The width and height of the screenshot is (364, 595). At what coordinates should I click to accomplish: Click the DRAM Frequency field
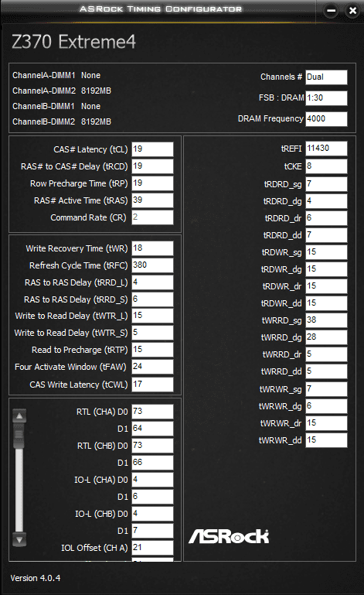(326, 119)
